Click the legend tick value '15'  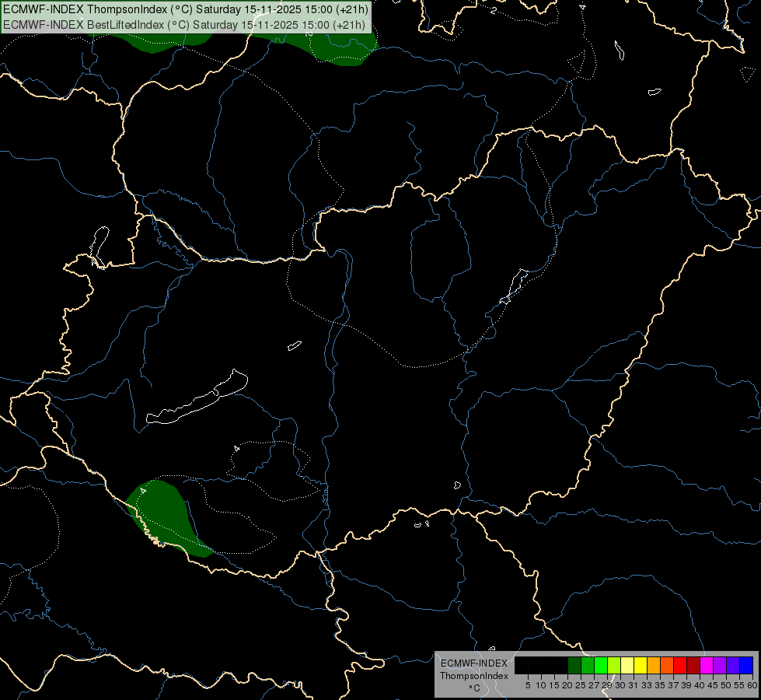click(x=554, y=685)
